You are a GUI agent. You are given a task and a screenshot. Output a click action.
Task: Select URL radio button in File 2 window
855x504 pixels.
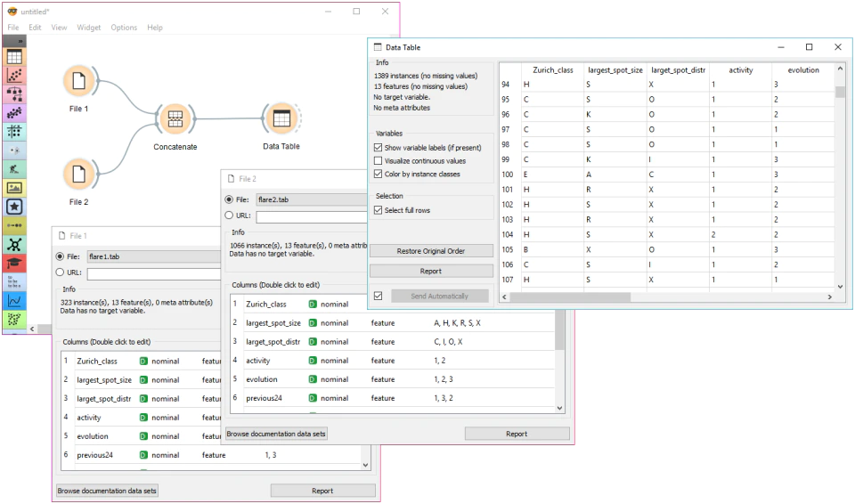point(229,215)
